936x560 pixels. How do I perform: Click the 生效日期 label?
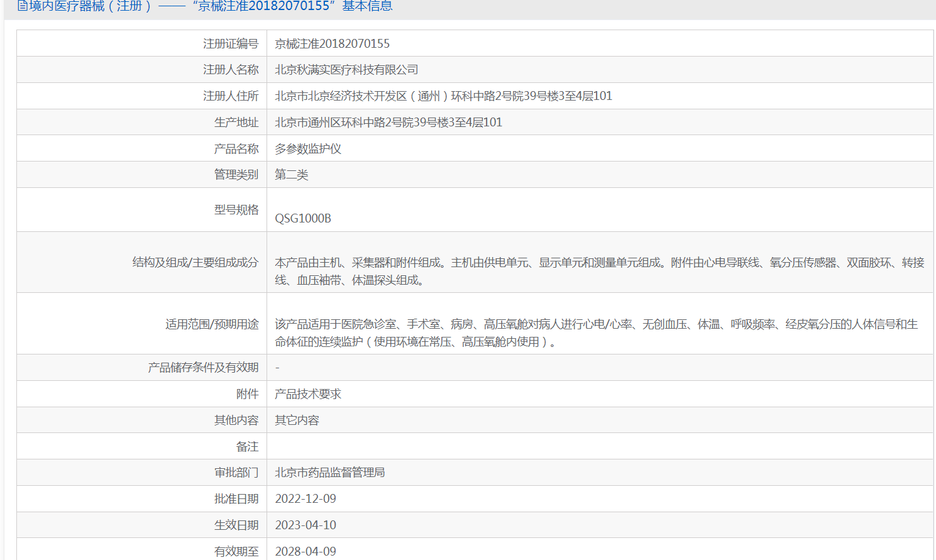[x=236, y=525]
